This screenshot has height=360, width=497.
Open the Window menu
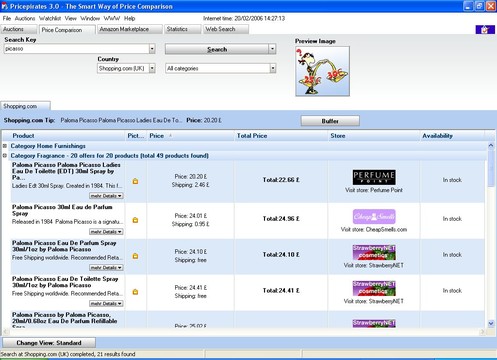coord(90,18)
